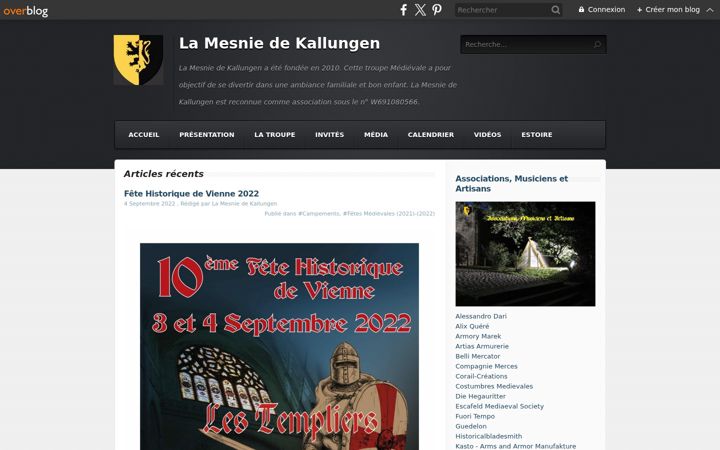The image size is (720, 450).
Task: Open the VIDÉOS menu item
Action: click(487, 135)
